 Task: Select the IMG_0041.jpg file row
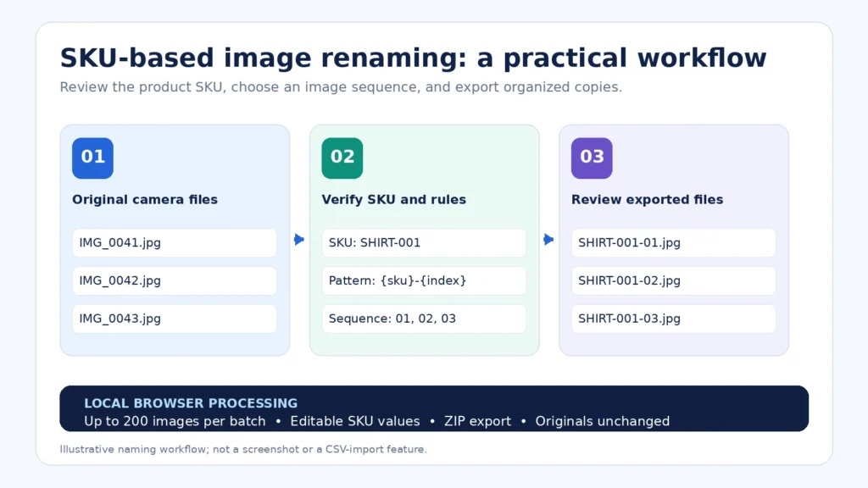[x=175, y=243]
